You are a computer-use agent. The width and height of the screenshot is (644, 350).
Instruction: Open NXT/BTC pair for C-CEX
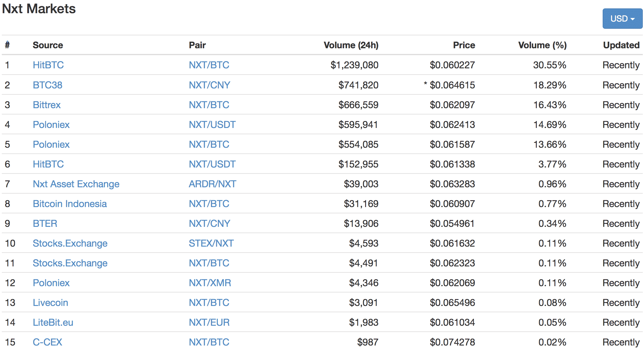tap(209, 342)
